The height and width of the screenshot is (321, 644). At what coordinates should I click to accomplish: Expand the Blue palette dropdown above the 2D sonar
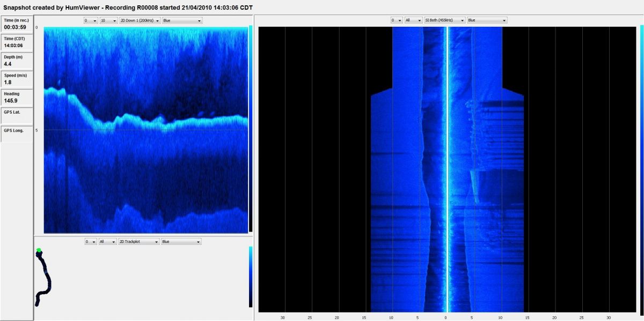(x=182, y=20)
